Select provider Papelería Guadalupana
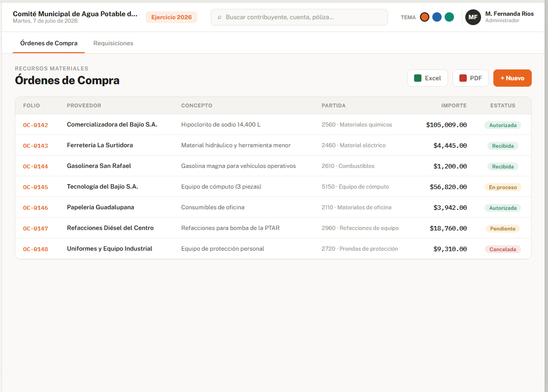This screenshot has width=548, height=392. pyautogui.click(x=100, y=207)
